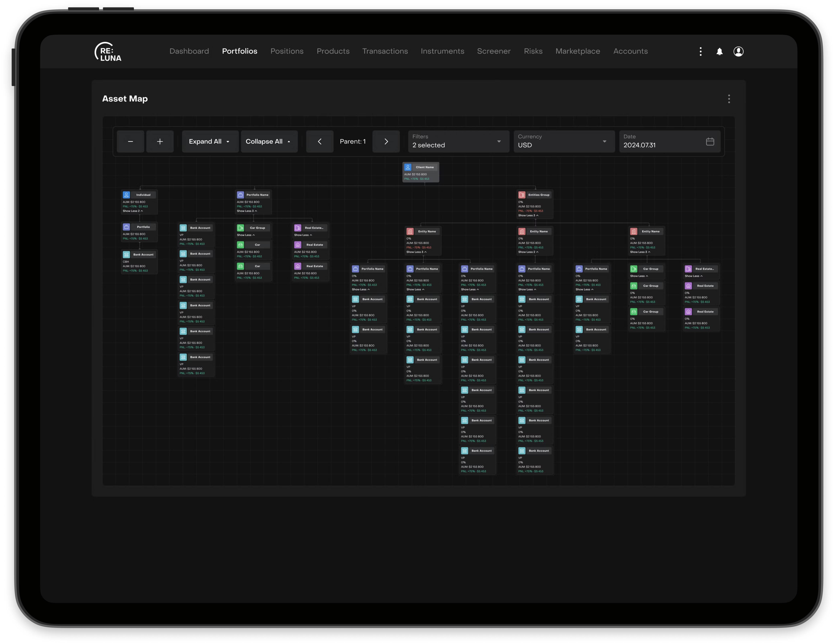Open the calendar icon in Date field
The width and height of the screenshot is (835, 644).
(710, 142)
